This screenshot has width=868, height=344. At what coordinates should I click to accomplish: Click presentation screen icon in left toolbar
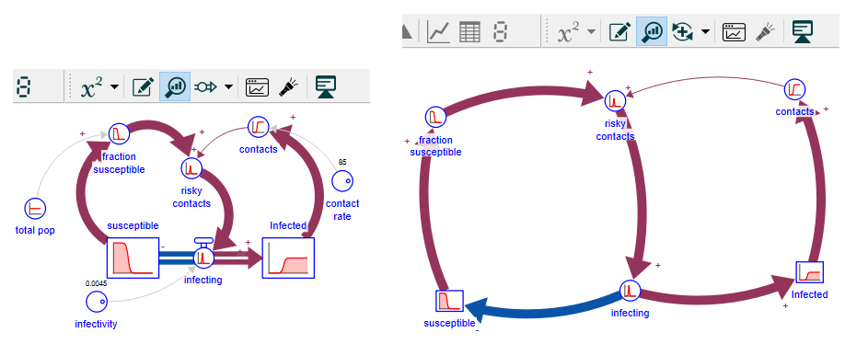click(x=326, y=86)
